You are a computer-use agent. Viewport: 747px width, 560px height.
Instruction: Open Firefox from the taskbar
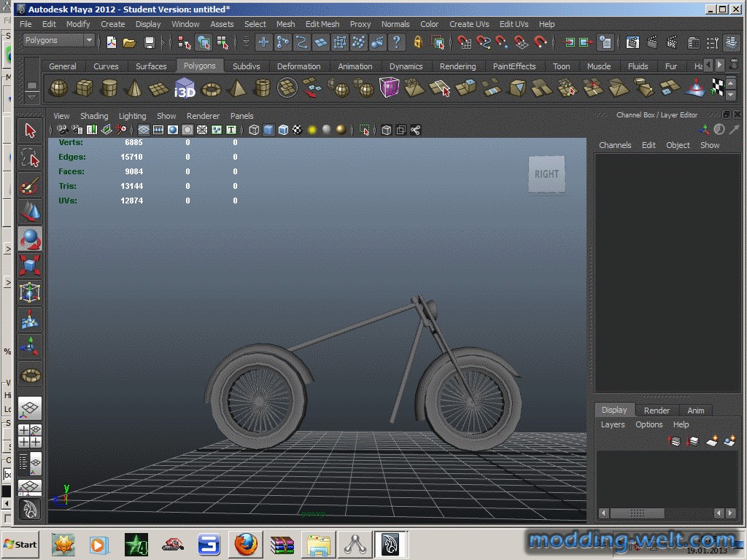click(245, 544)
